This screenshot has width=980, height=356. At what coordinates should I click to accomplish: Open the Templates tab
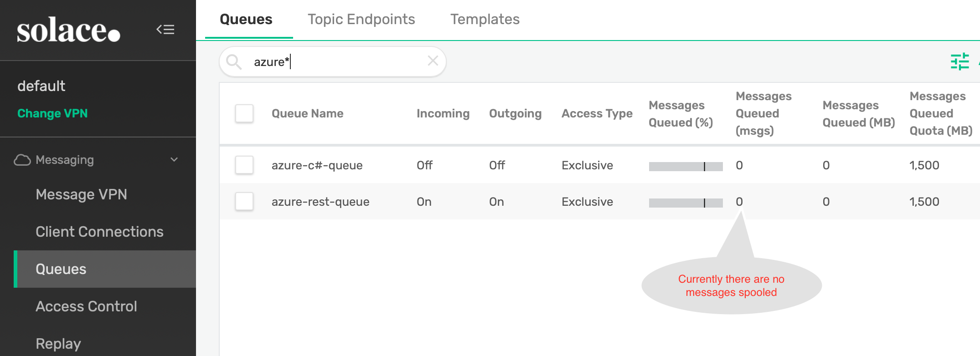tap(485, 19)
